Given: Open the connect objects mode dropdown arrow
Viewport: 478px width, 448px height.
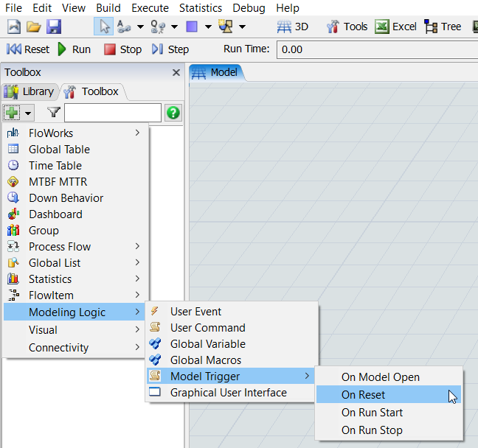Looking at the screenshot, I should coord(142,27).
